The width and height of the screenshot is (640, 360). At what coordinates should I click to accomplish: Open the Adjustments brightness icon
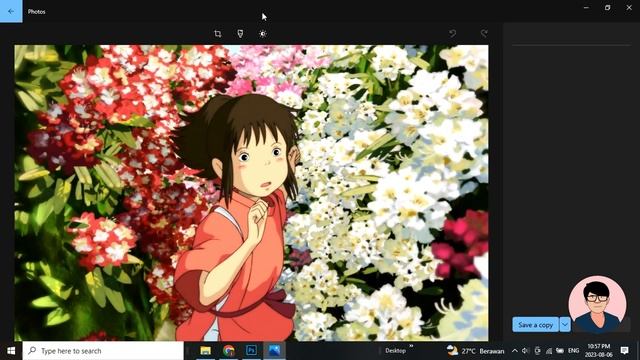pyautogui.click(x=263, y=34)
